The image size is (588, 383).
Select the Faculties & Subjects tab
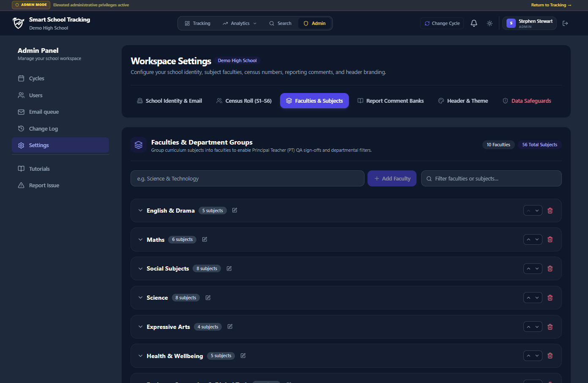(x=314, y=101)
